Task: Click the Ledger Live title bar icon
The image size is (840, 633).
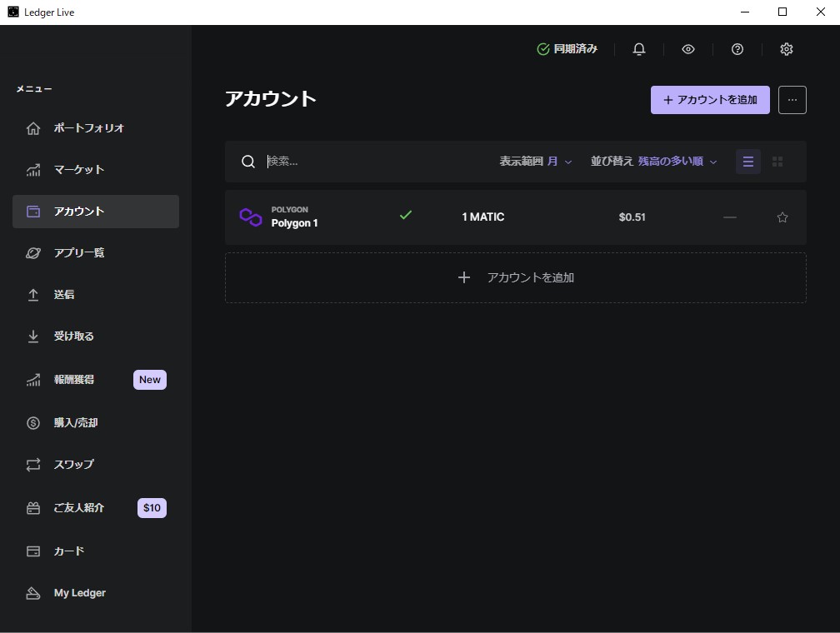Action: [x=13, y=12]
